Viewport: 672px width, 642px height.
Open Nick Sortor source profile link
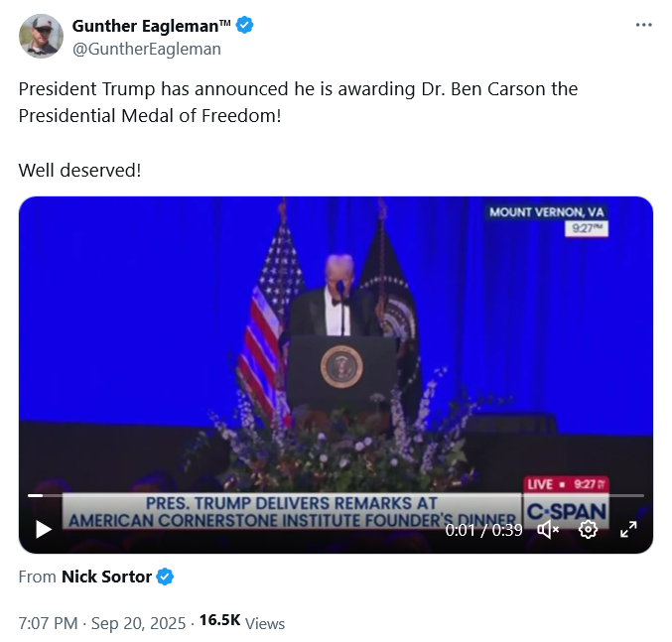click(106, 577)
